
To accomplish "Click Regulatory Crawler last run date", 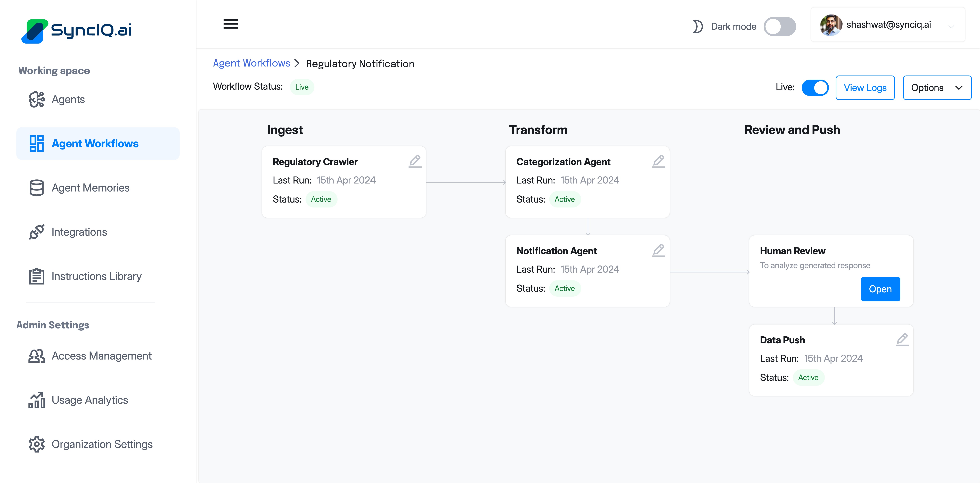I will pyautogui.click(x=346, y=180).
